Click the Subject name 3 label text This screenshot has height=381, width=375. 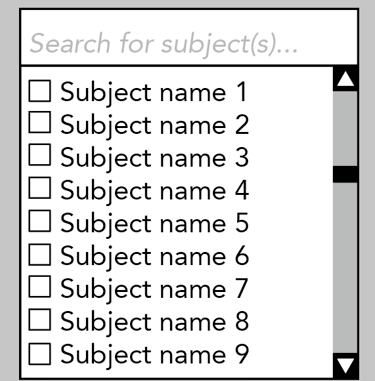point(155,158)
